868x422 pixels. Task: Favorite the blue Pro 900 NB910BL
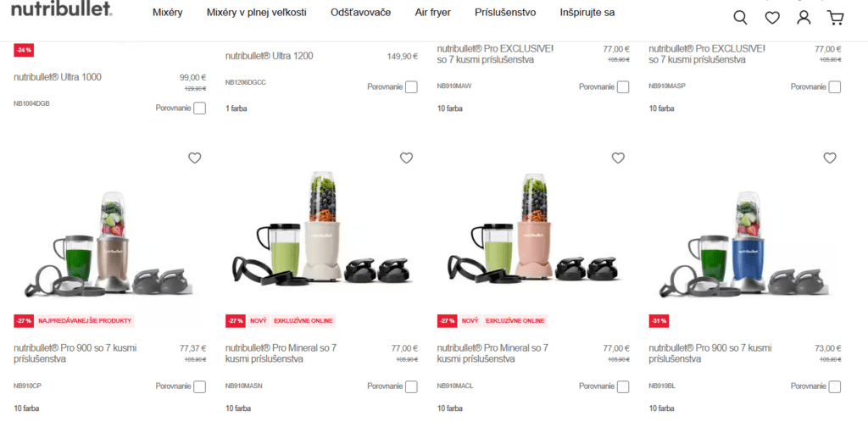pos(830,158)
